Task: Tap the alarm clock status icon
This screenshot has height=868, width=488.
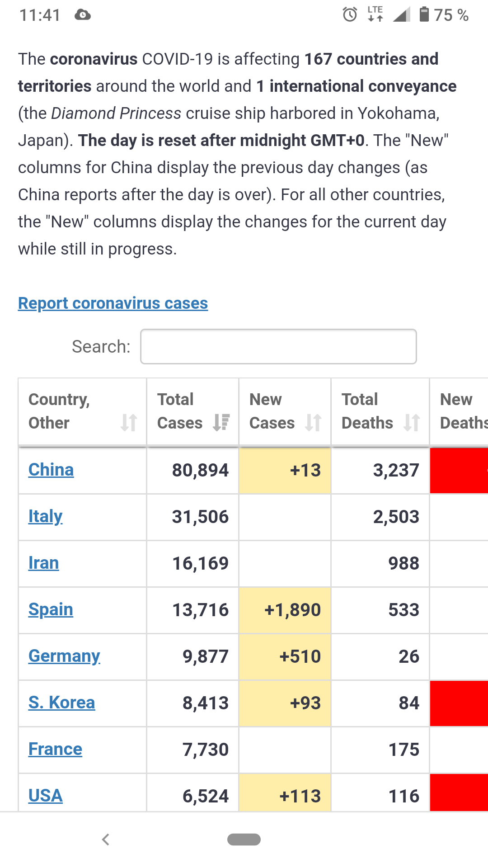Action: click(350, 15)
